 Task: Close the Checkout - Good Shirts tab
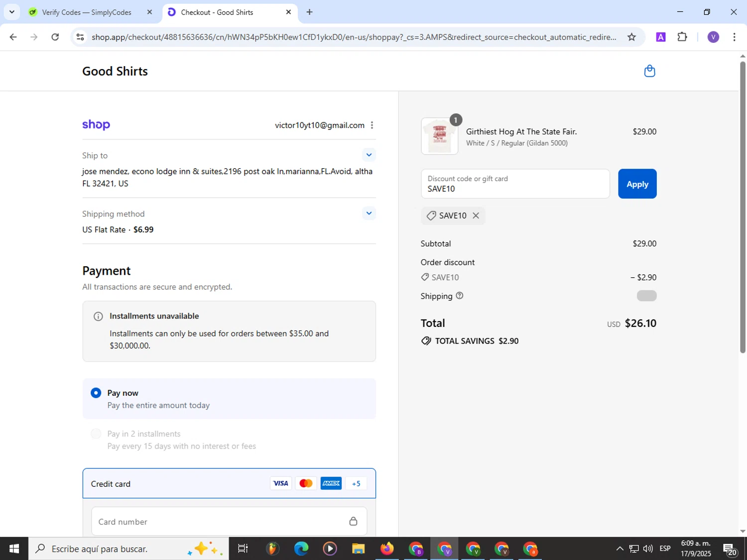point(288,12)
